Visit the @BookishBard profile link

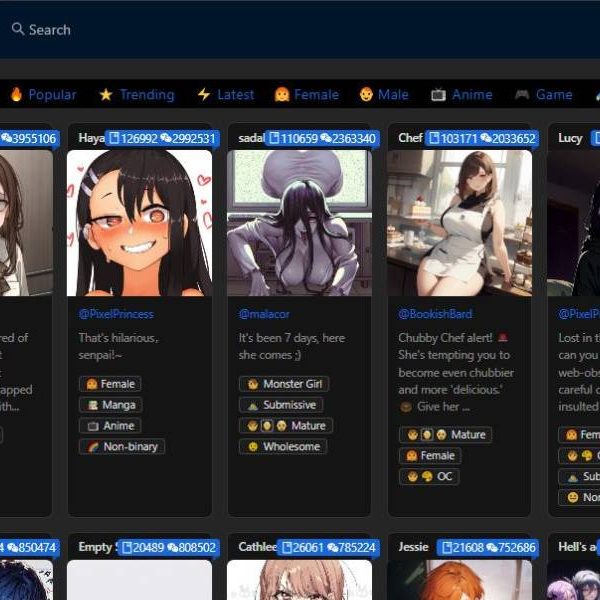click(435, 314)
